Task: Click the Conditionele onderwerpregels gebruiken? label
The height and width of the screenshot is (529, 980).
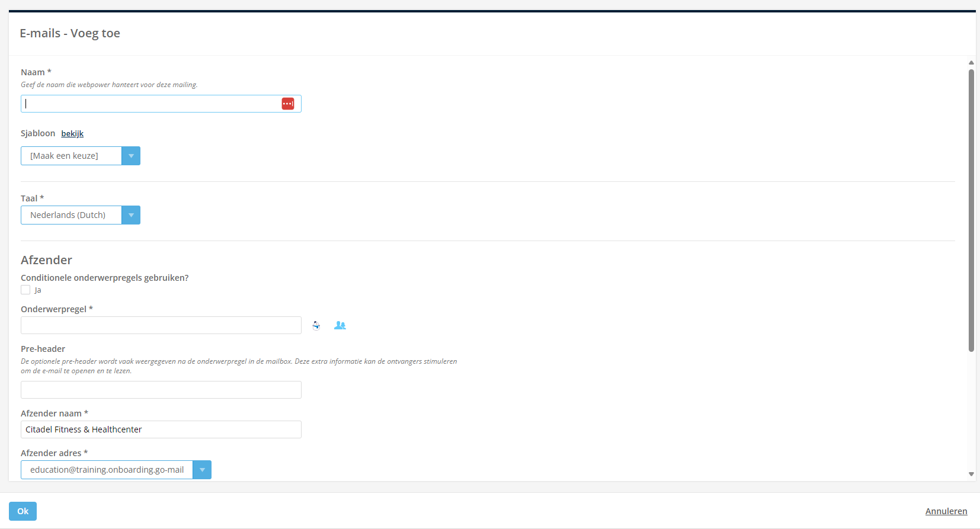Action: 104,278
